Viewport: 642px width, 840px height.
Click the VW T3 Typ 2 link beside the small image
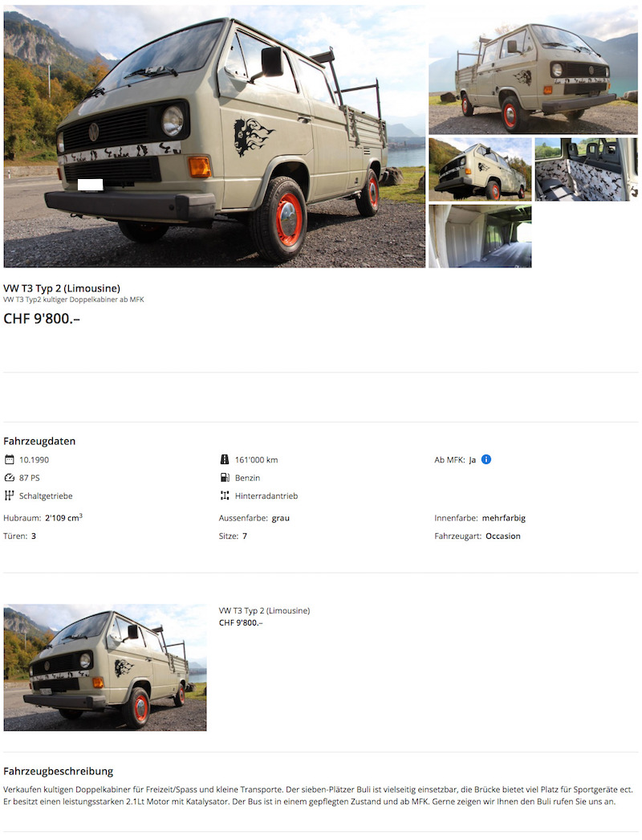point(265,610)
